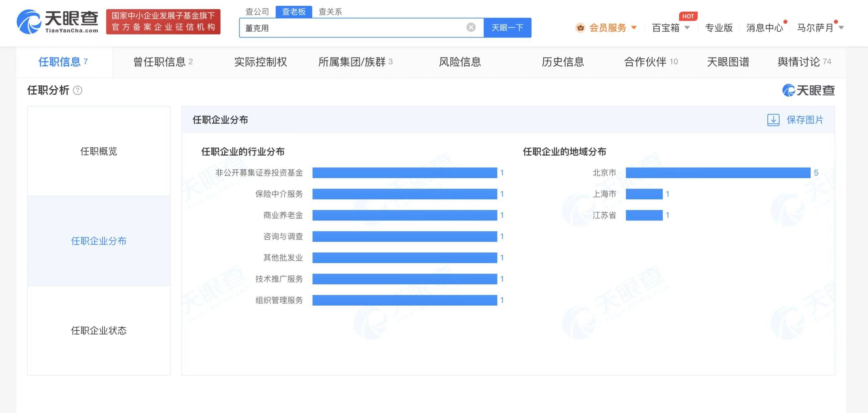The width and height of the screenshot is (868, 413).
Task: Open the 实际控制权 tab
Action: click(x=261, y=62)
